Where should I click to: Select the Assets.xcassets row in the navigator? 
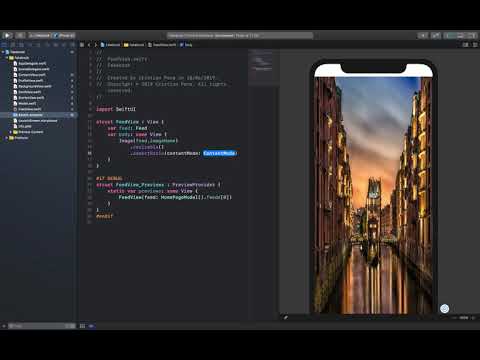38,115
